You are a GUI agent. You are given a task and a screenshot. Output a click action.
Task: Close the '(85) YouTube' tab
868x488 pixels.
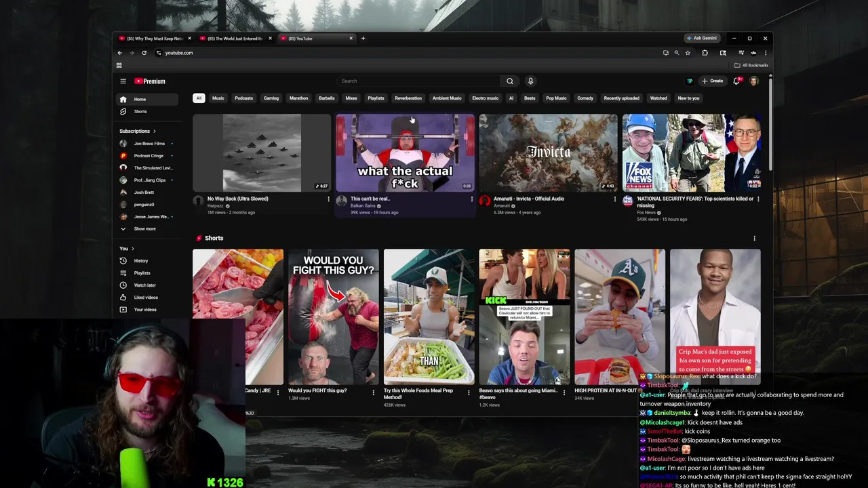click(351, 39)
